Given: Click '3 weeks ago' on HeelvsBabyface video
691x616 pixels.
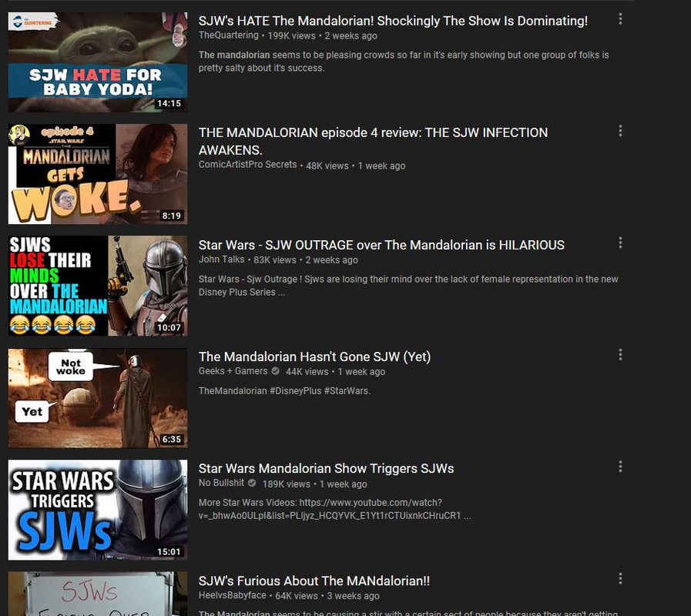Looking at the screenshot, I should point(353,596).
